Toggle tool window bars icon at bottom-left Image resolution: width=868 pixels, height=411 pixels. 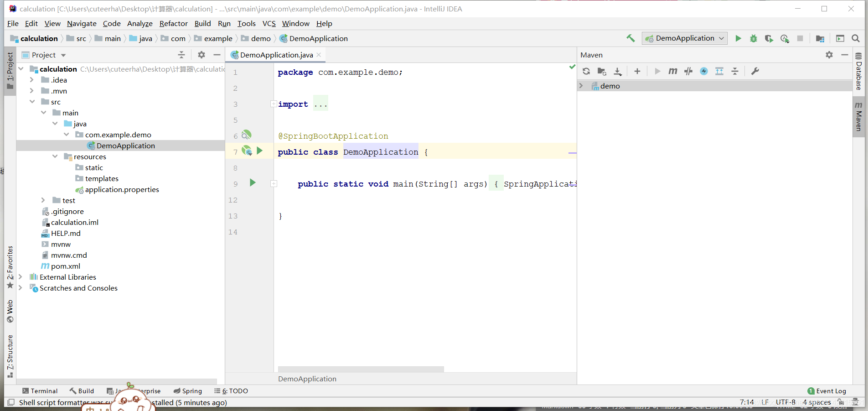(x=11, y=402)
